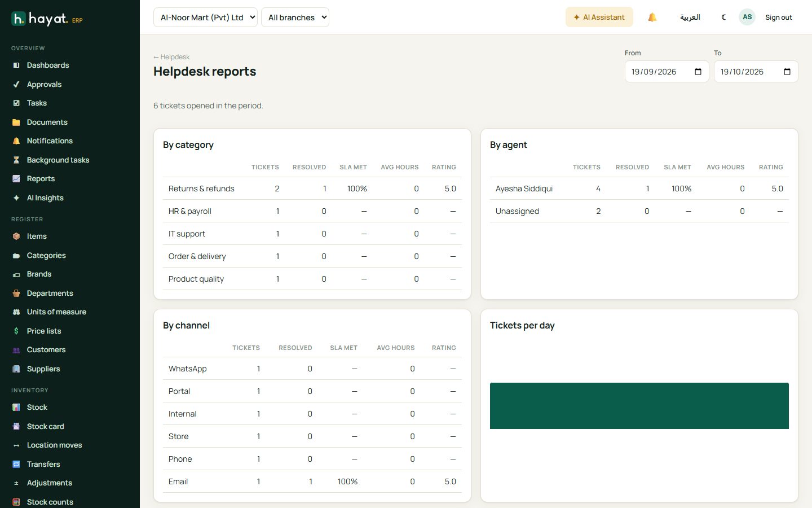
Task: Click the Location moves arrows icon
Action: click(x=16, y=445)
